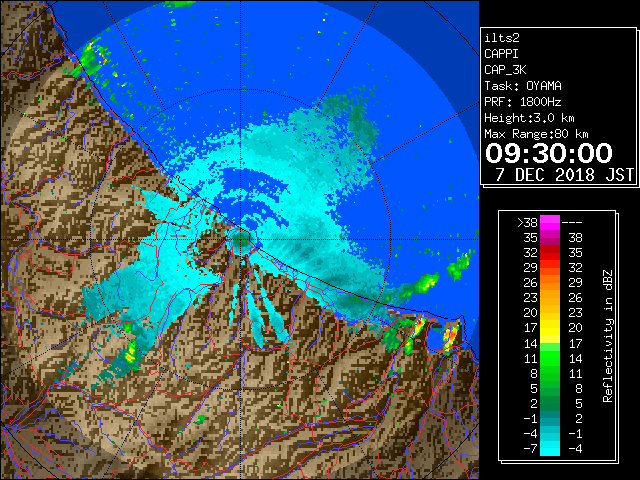This screenshot has height=480, width=640.
Task: Select the "Task: OYAMA" line
Action: 523,86
